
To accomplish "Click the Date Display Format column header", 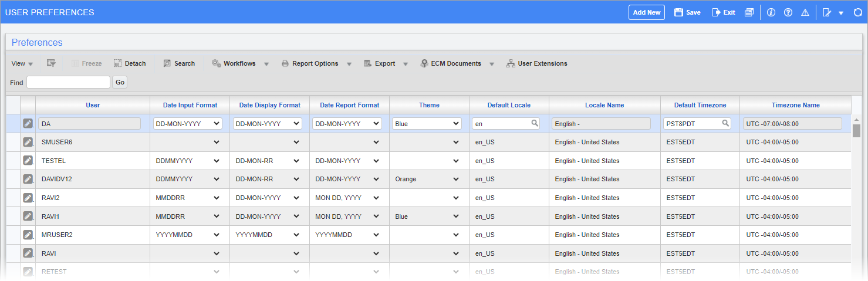I will (270, 105).
